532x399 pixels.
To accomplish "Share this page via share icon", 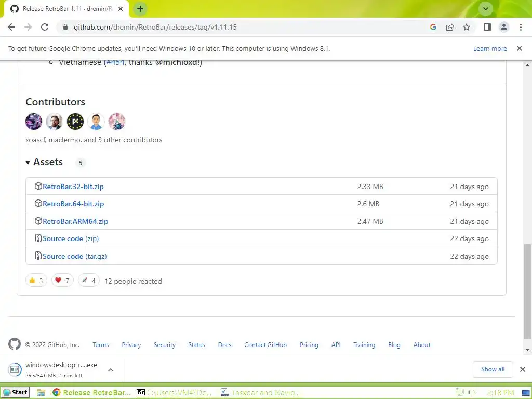I will coord(450,27).
